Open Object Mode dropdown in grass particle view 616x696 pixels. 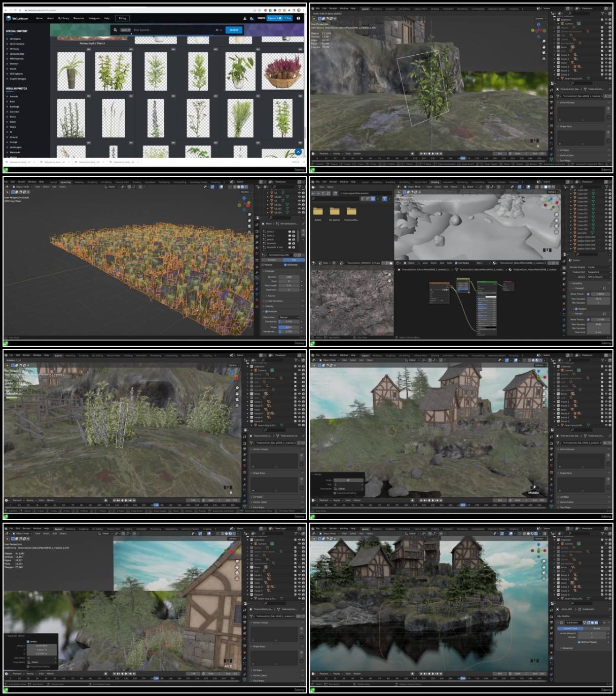(x=23, y=187)
